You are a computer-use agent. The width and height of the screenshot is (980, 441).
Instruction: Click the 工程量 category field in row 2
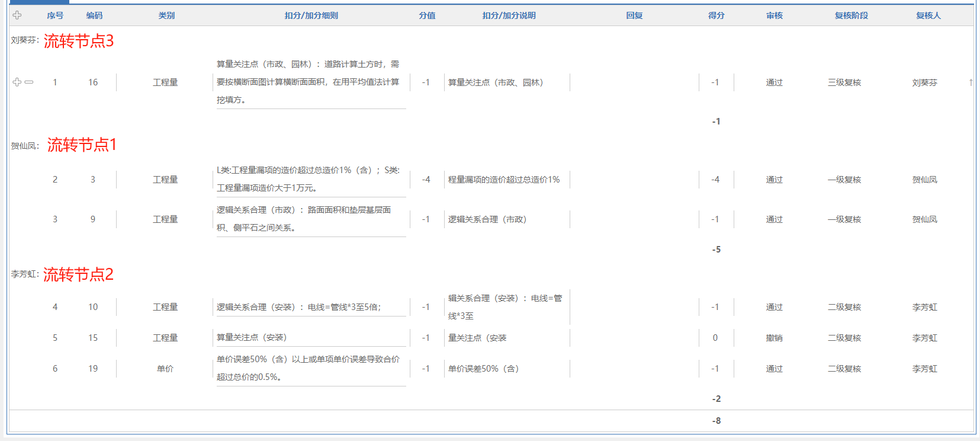coord(165,180)
